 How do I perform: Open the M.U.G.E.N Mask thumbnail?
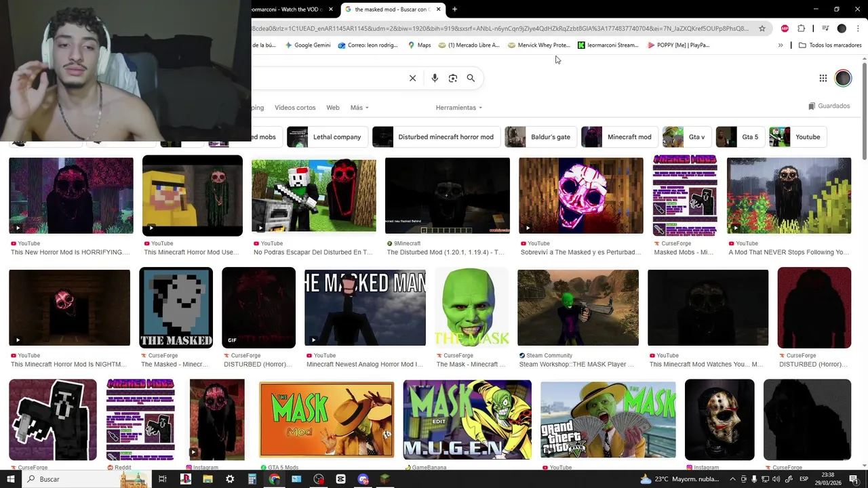coord(467,420)
